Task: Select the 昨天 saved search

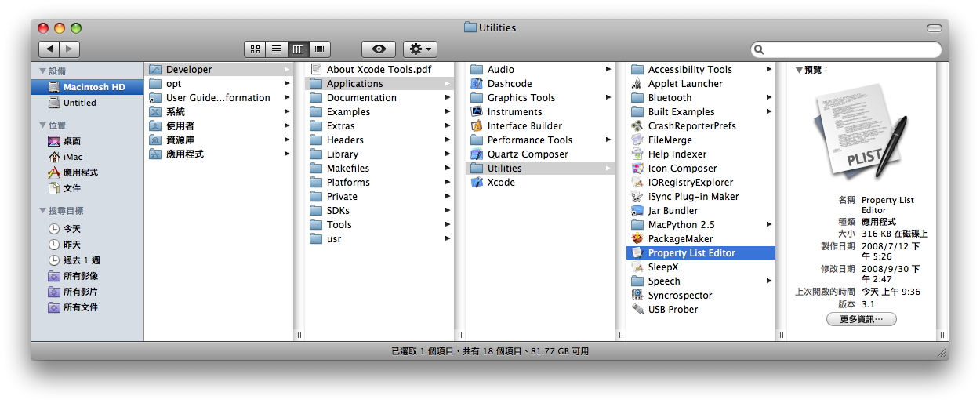Action: [87, 245]
